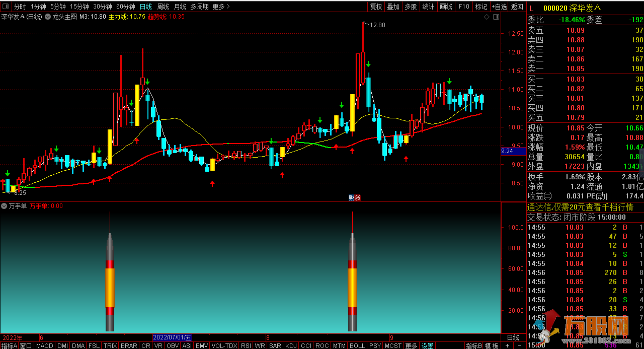Click the plus button in the bottom bar
The height and width of the screenshot is (349, 644).
pyautogui.click(x=507, y=345)
